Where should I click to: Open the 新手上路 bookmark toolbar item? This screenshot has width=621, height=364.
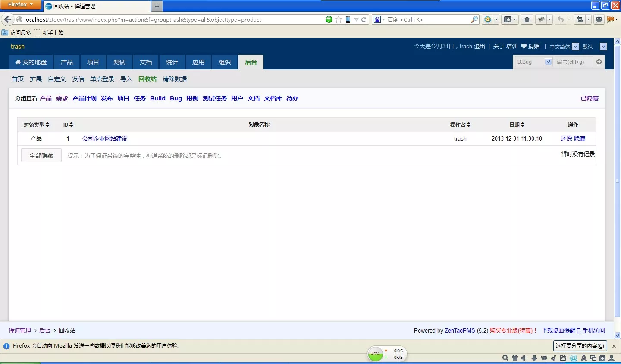pos(49,32)
